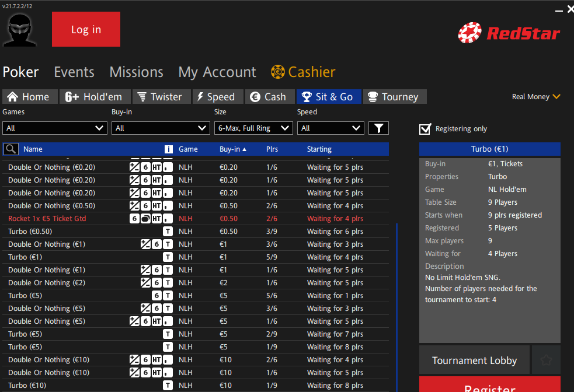Click the info icon in the table header
574x392 pixels.
(168, 149)
